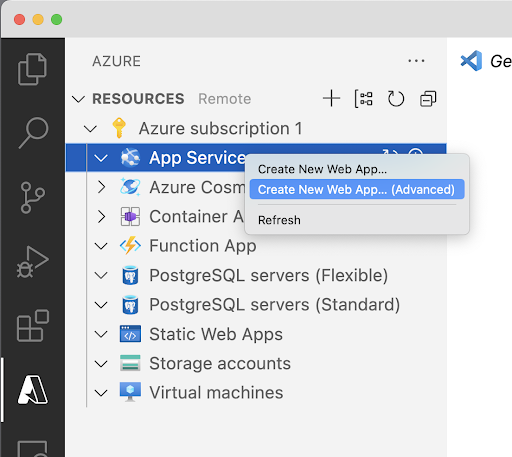This screenshot has height=457, width=512.
Task: Click the RESOURCES section header text
Action: pos(138,99)
